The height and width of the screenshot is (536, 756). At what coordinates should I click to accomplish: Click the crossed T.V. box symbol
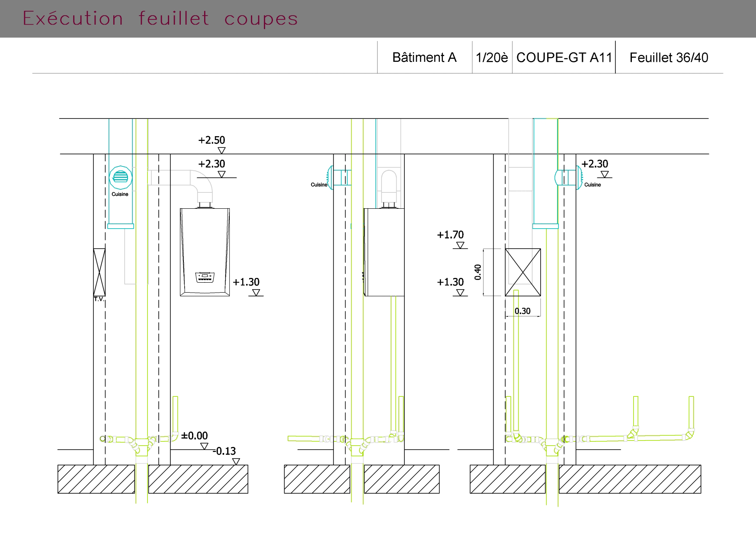click(99, 272)
